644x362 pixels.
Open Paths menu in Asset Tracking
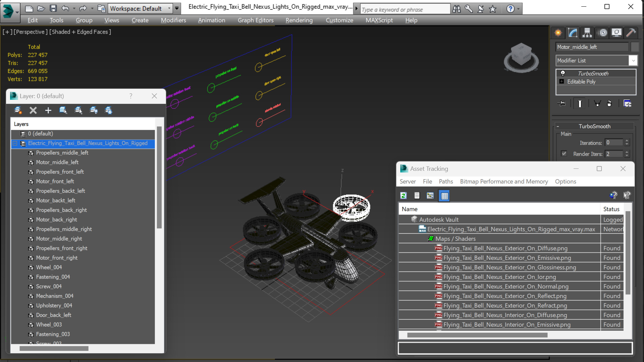point(446,182)
